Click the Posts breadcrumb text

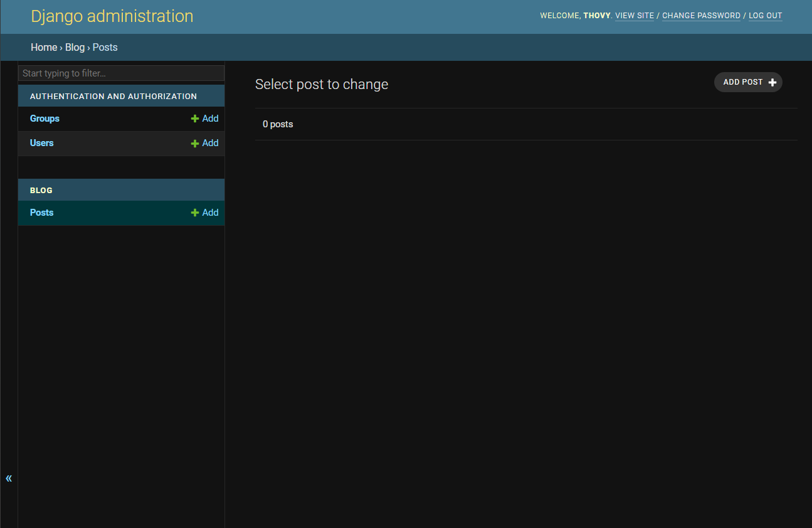pos(105,48)
